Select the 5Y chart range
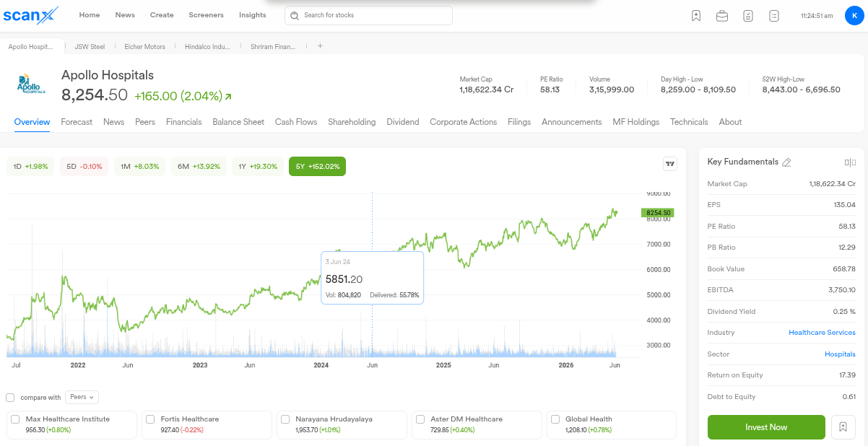Image resolution: width=868 pixels, height=446 pixels. click(x=318, y=167)
